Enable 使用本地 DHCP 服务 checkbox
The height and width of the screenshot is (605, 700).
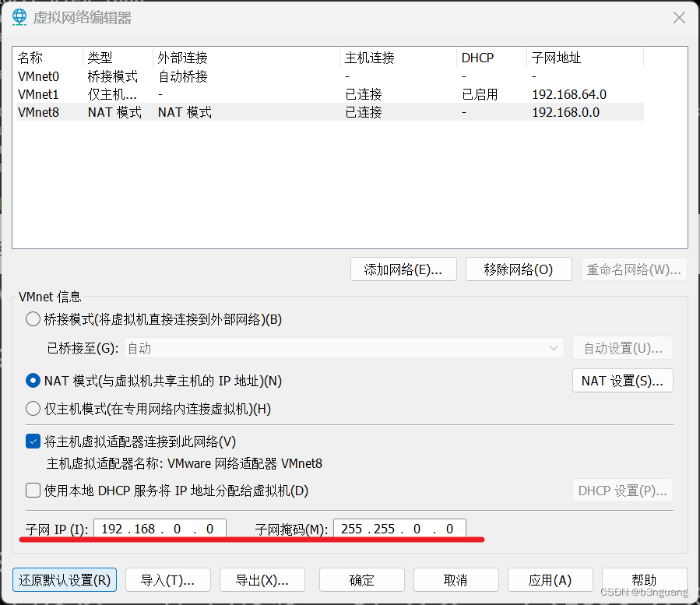click(x=33, y=491)
